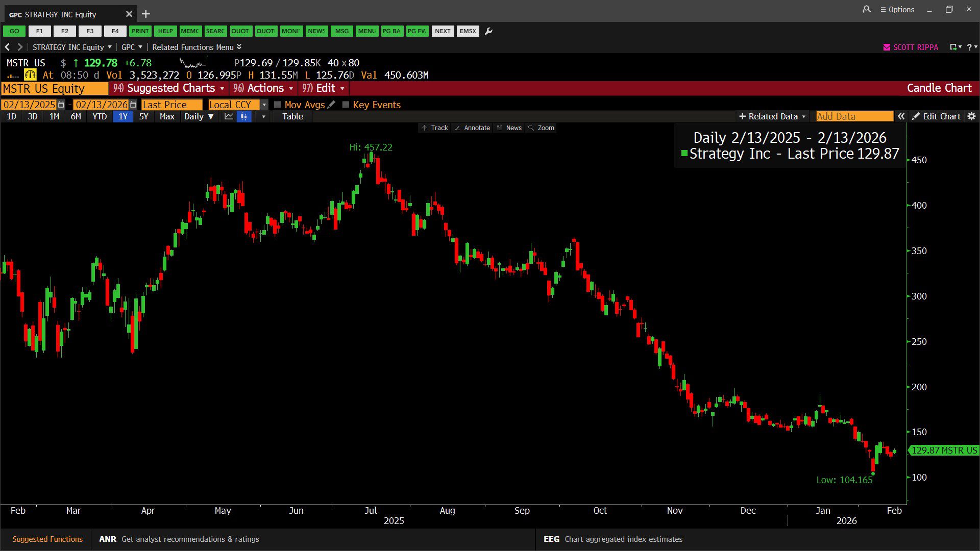Switch to line chart type icon
Screen dimensions: 980x551
tap(229, 116)
